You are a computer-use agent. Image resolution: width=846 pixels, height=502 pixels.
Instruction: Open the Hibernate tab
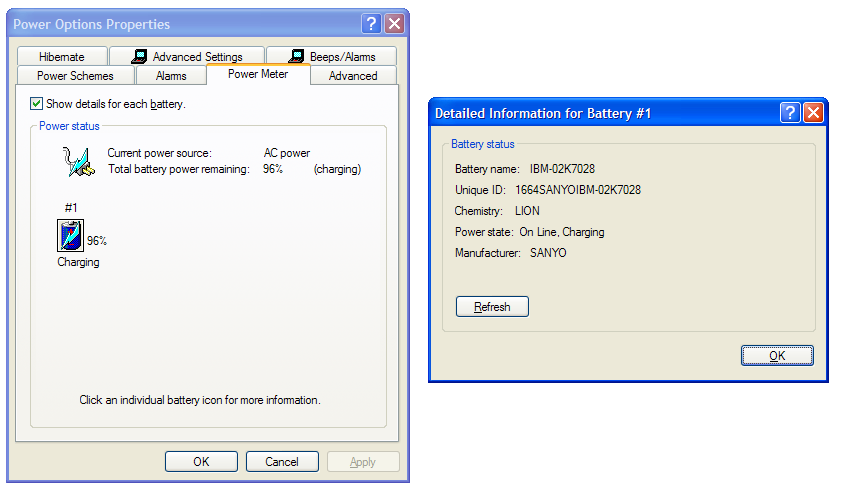(62, 56)
